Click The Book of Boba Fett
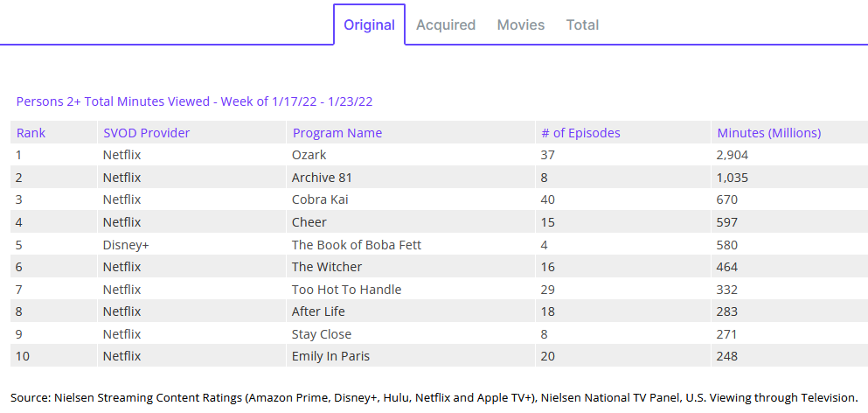The width and height of the screenshot is (868, 413). pos(356,245)
